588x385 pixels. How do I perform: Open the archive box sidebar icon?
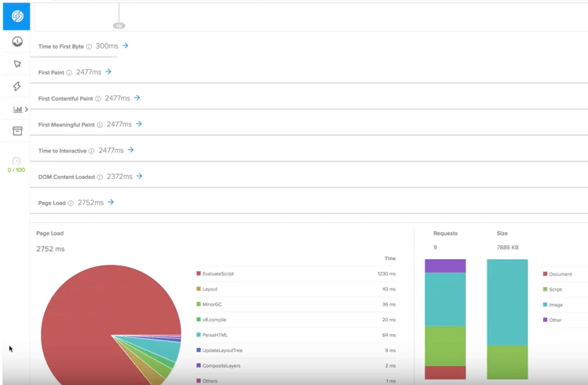coord(17,131)
